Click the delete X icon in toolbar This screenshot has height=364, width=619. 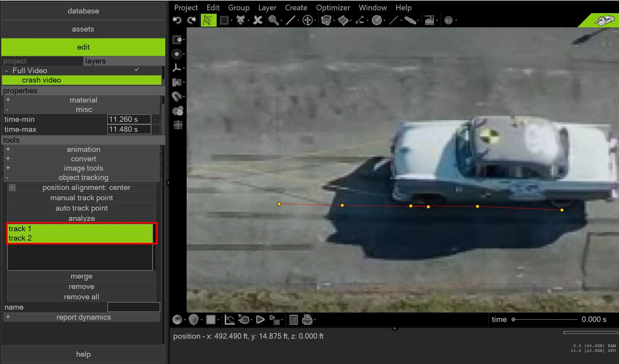tap(258, 20)
